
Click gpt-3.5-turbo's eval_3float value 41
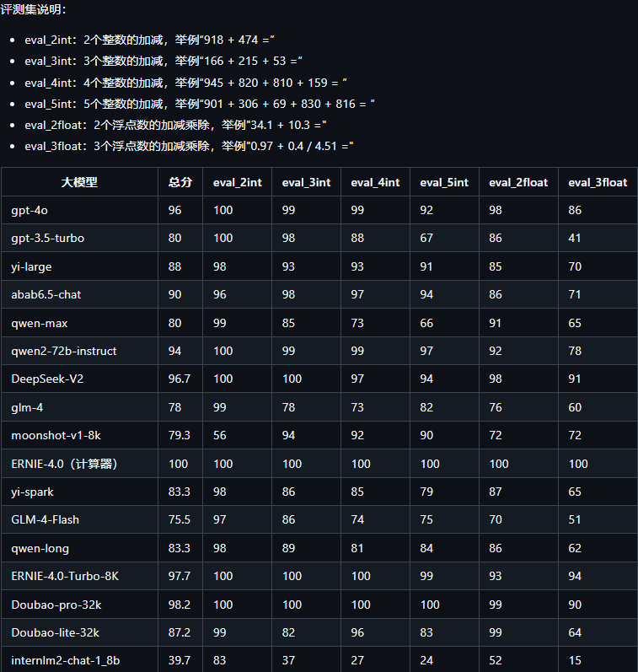[x=575, y=238]
